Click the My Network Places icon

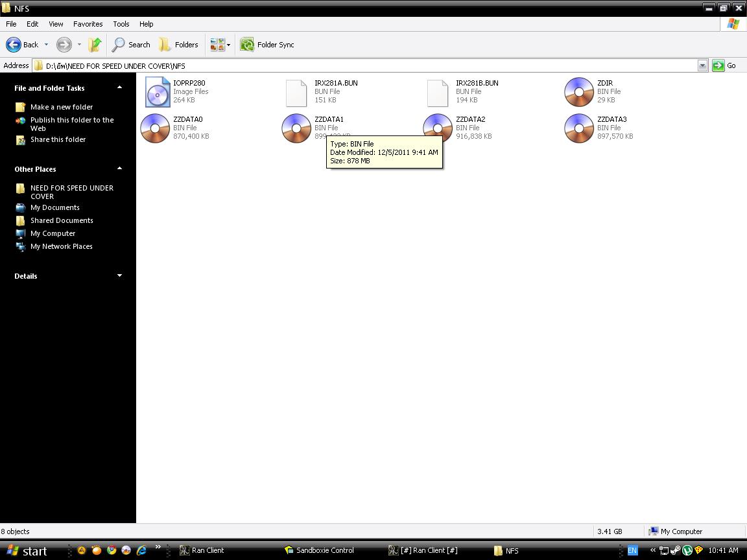click(21, 247)
